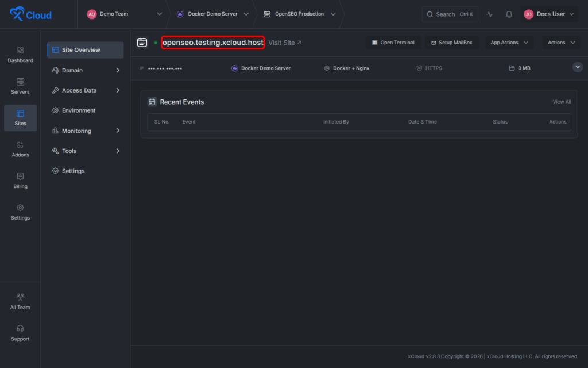The height and width of the screenshot is (368, 588).
Task: Open the Actions dropdown in site header
Action: pyautogui.click(x=562, y=43)
